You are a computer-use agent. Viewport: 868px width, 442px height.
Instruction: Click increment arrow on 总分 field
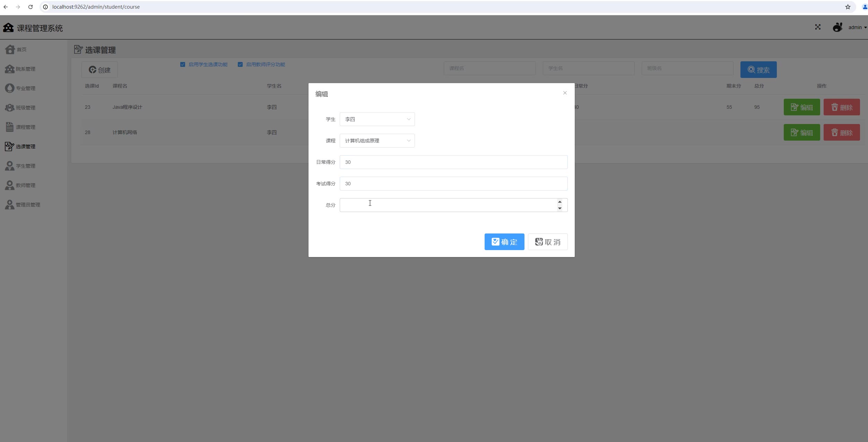click(560, 202)
